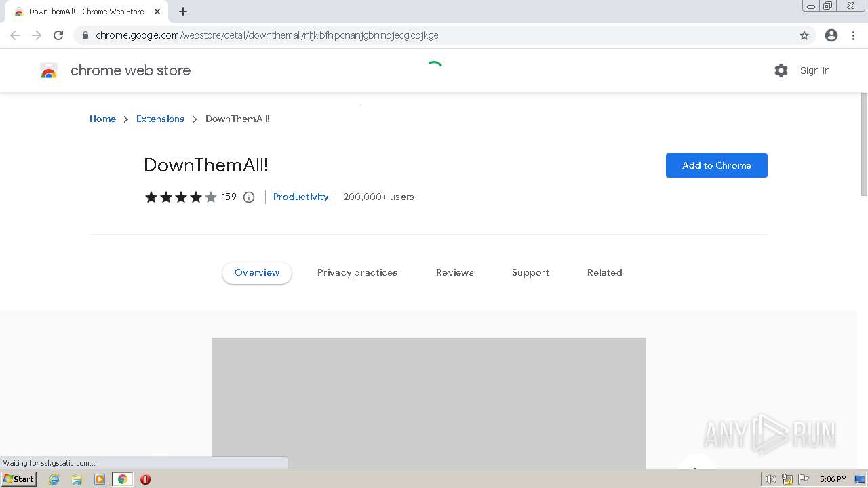
Task: Switch to the Reviews tab
Action: coord(455,272)
